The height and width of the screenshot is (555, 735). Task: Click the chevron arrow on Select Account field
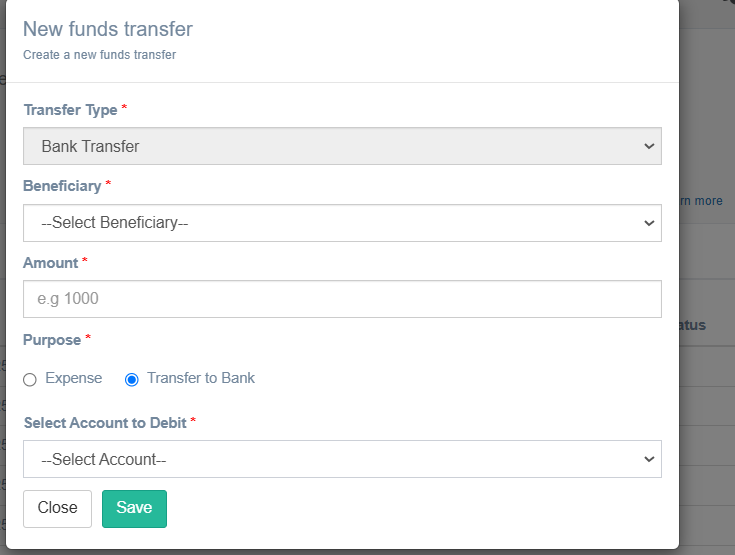point(649,459)
